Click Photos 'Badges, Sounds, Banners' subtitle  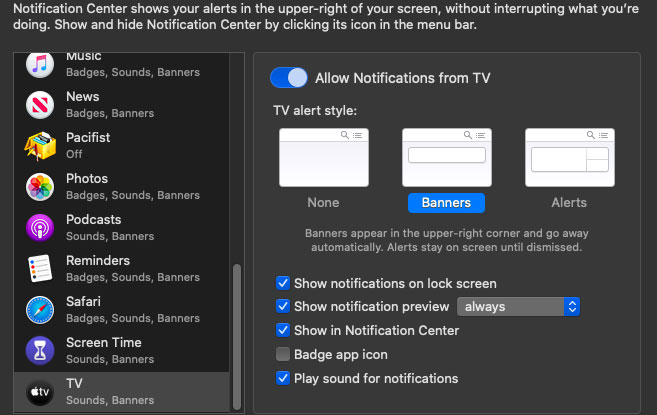tap(133, 195)
